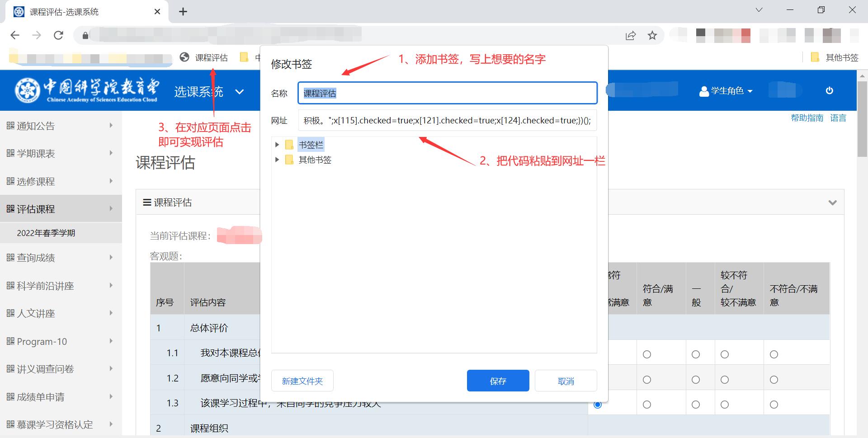Select 符合/满意 radio for question 1.1

pyautogui.click(x=647, y=354)
